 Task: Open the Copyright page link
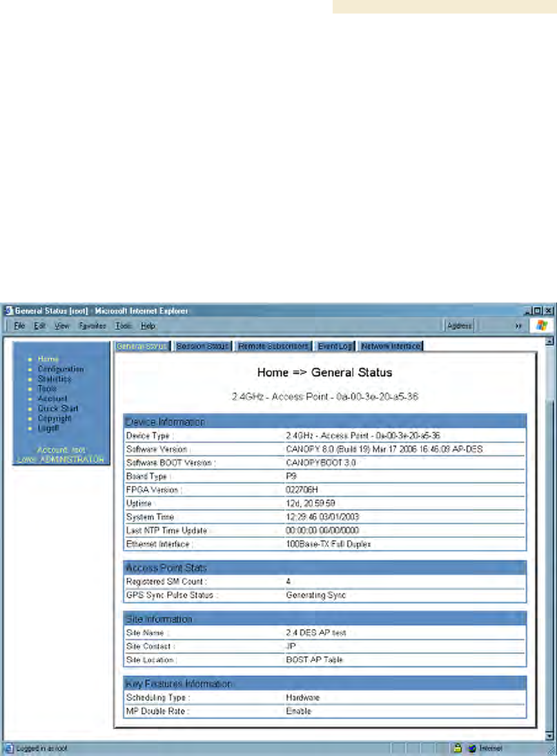(x=54, y=419)
